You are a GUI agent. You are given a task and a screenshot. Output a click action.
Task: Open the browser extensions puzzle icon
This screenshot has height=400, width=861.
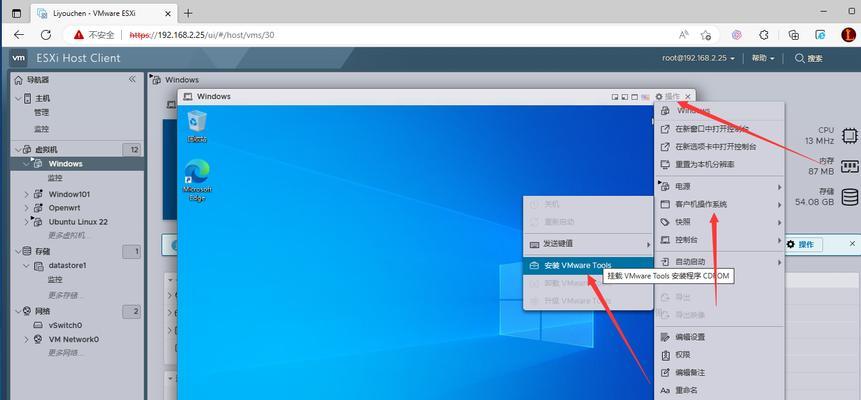click(x=764, y=35)
